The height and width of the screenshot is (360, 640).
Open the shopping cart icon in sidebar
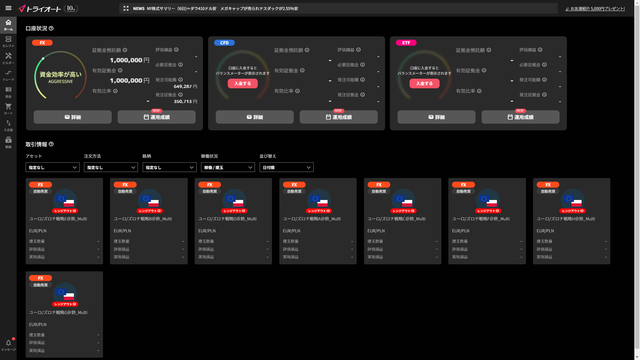[8, 108]
